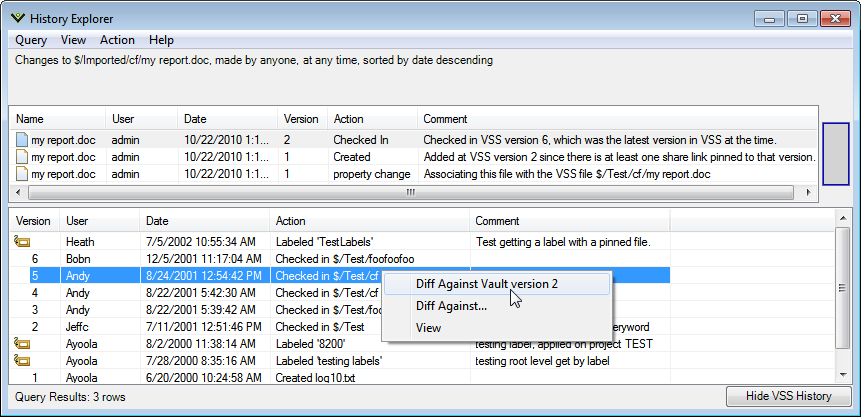The height and width of the screenshot is (417, 861).
Task: Sort the upper list by Date column
Action: [x=194, y=119]
